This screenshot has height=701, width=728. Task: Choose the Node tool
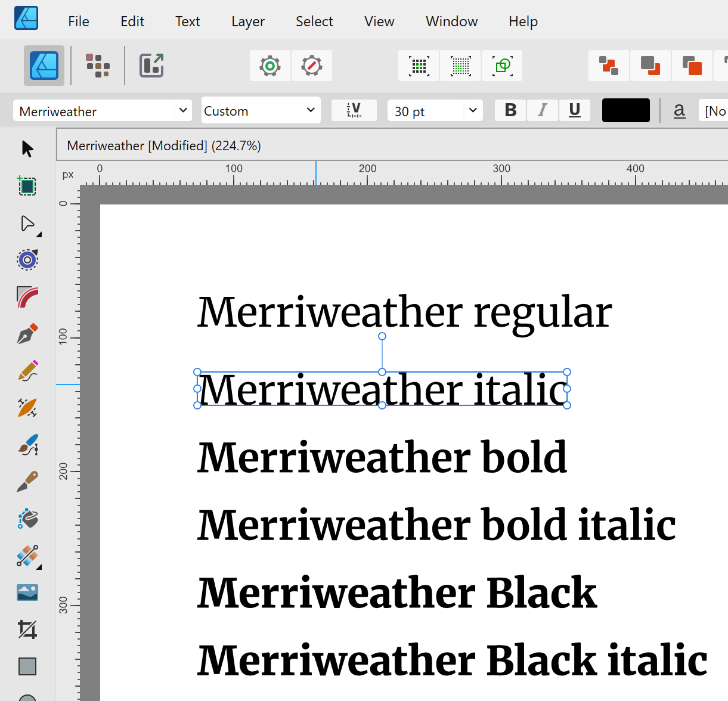(27, 224)
